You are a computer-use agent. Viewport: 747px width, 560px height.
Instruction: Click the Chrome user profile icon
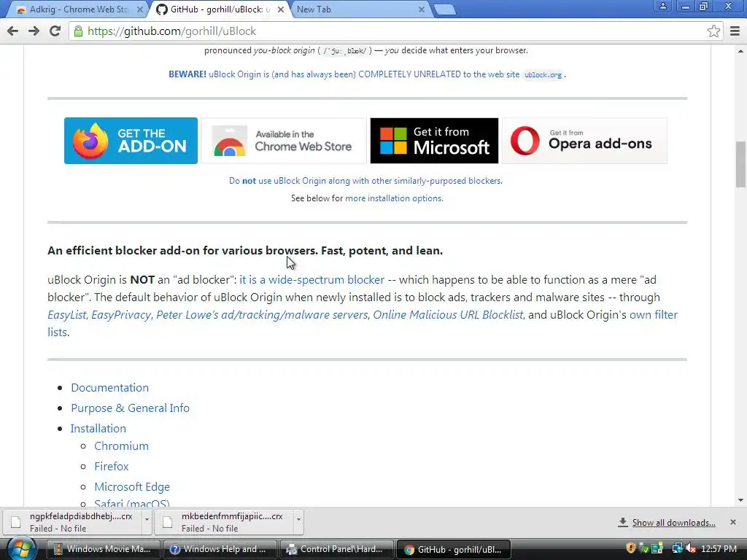[662, 7]
